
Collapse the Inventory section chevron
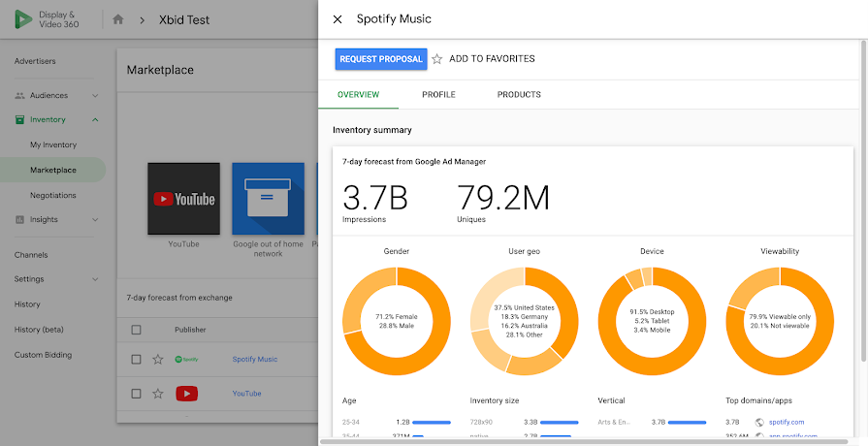pyautogui.click(x=95, y=120)
